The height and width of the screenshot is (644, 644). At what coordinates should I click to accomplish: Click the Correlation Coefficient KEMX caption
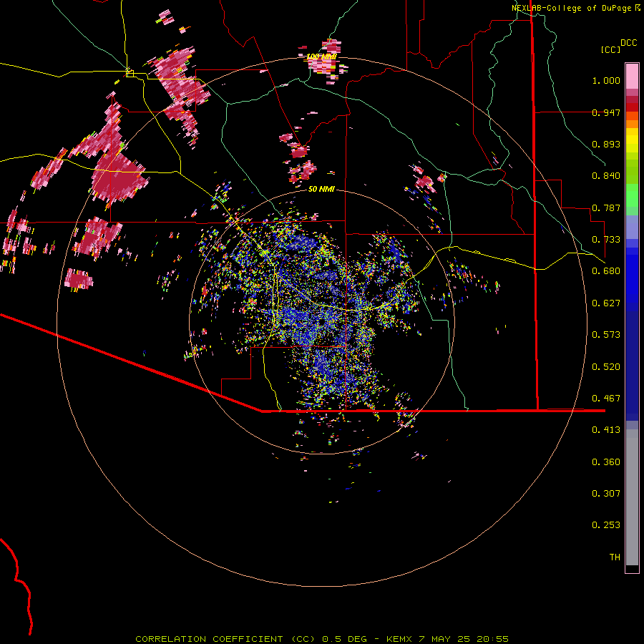pyautogui.click(x=322, y=639)
